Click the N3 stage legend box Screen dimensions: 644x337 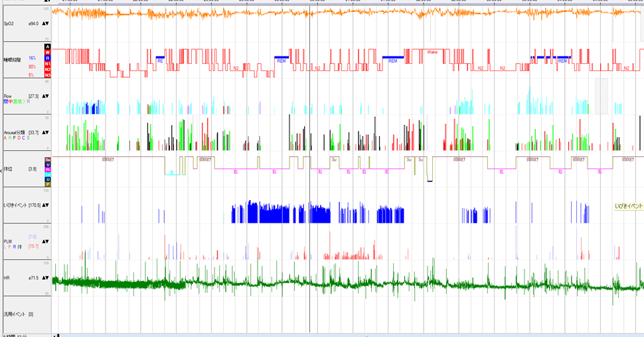[x=48, y=74]
